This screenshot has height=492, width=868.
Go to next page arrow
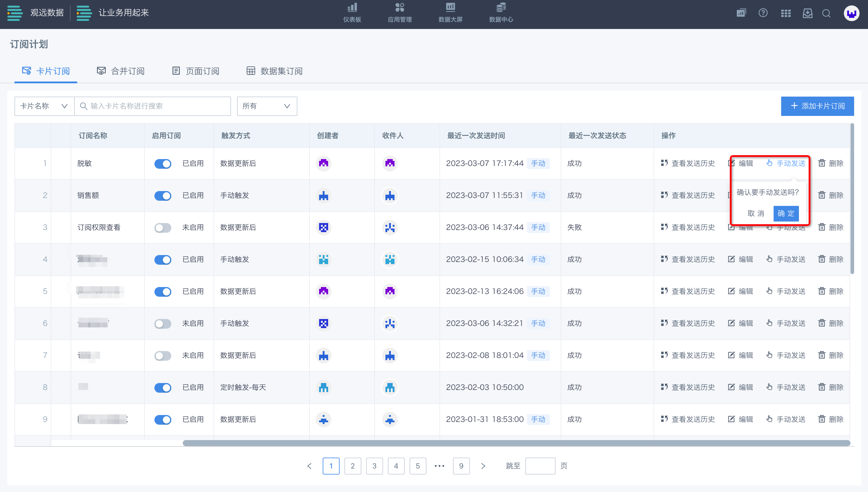pyautogui.click(x=483, y=466)
